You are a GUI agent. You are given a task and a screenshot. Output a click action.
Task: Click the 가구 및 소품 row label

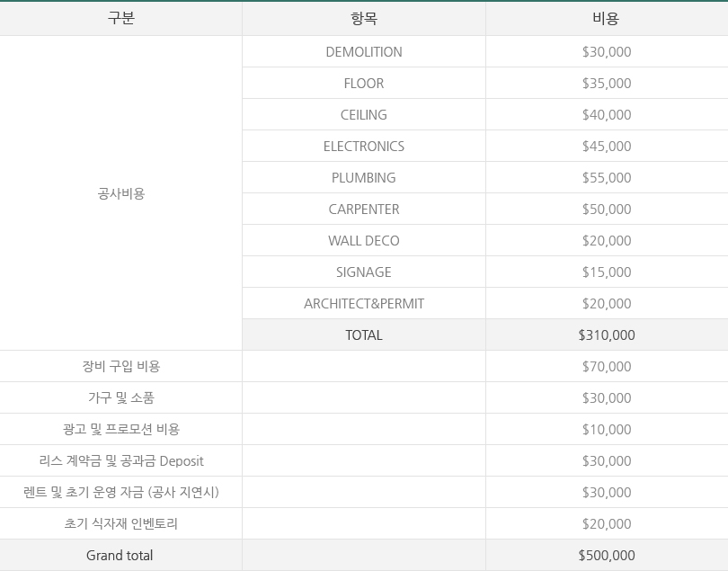pyautogui.click(x=121, y=397)
